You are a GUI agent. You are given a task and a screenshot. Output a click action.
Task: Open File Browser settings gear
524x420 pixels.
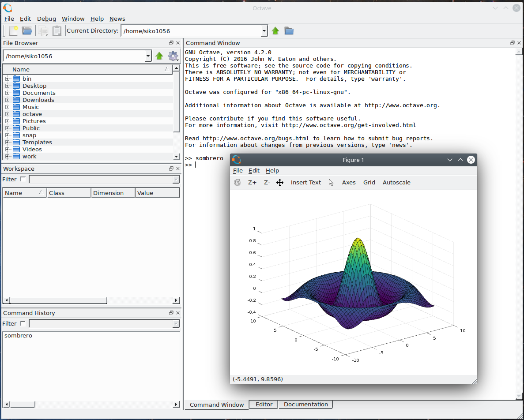[173, 56]
